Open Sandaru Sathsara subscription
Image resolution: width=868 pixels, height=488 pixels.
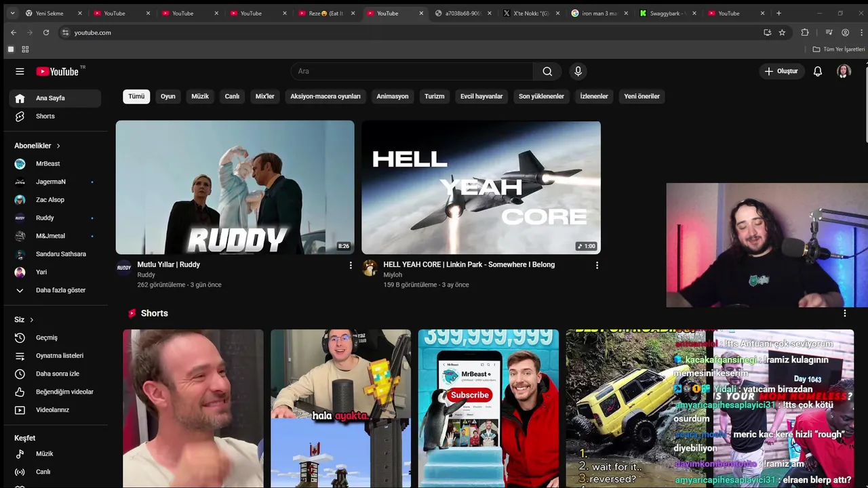tap(56, 254)
